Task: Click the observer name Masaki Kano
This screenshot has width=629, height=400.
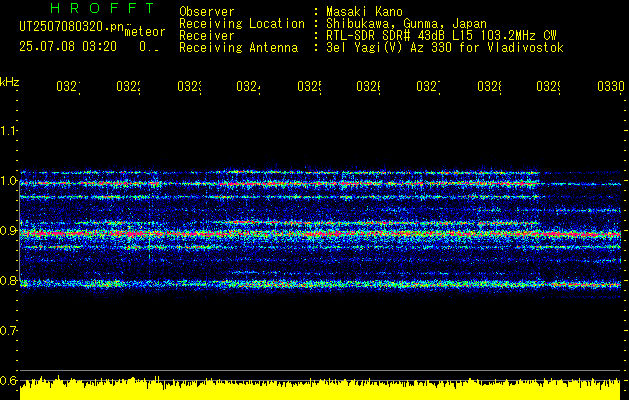Action: pyautogui.click(x=364, y=12)
